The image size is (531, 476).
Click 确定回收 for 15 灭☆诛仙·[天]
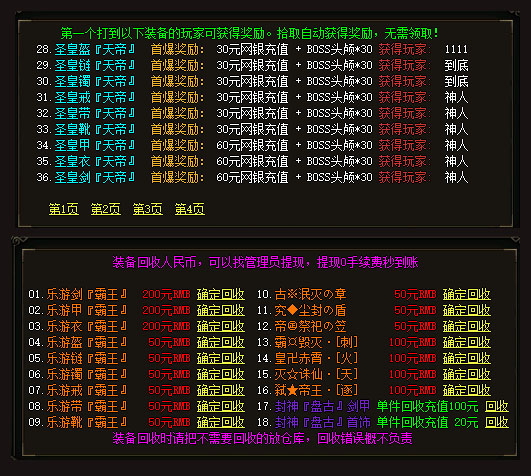467,374
